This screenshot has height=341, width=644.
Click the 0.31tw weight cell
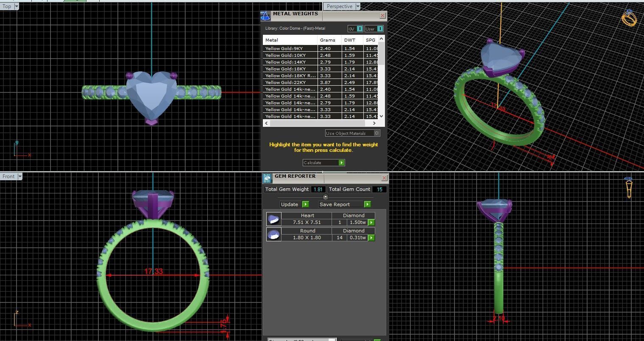(x=357, y=238)
